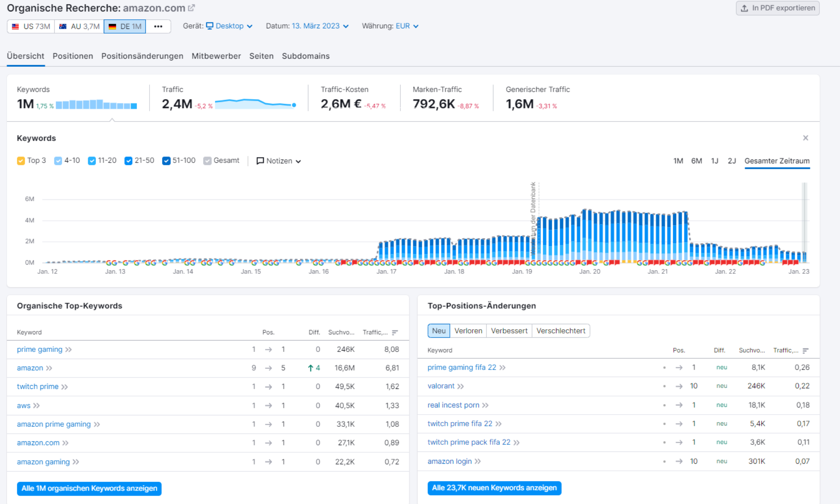Viewport: 840px width, 504px height.
Task: Open the Gerät Desktop dropdown
Action: [x=229, y=26]
